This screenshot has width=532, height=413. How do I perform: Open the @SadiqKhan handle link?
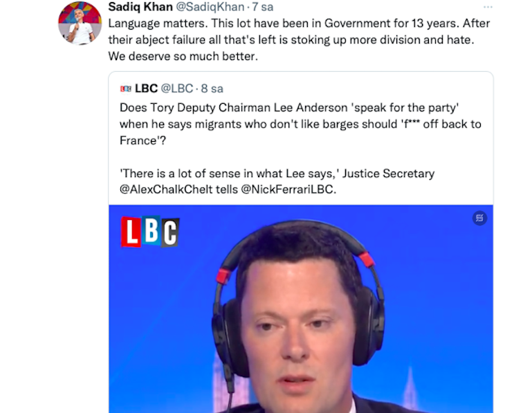pos(210,6)
